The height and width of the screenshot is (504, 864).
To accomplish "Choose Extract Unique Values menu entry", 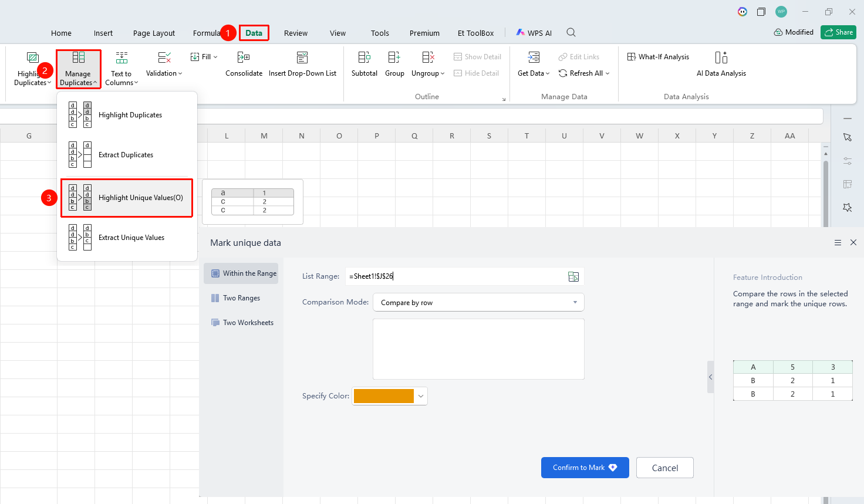I will [127, 238].
